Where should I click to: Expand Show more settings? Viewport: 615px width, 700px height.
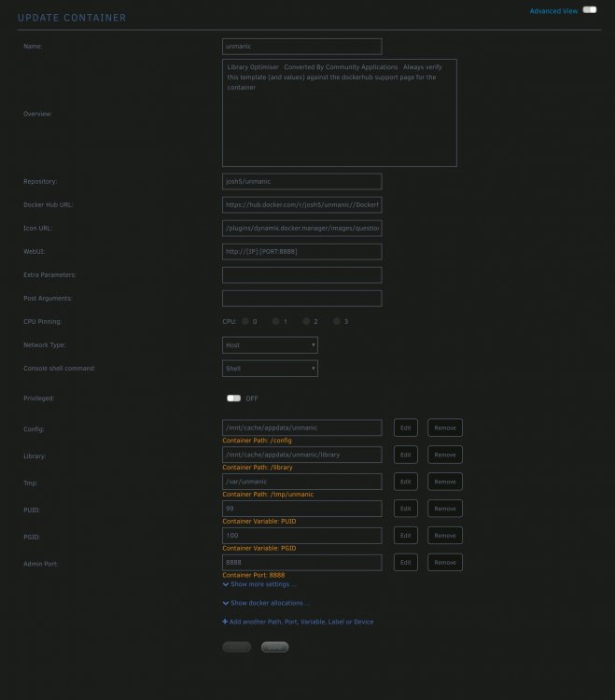pos(259,584)
